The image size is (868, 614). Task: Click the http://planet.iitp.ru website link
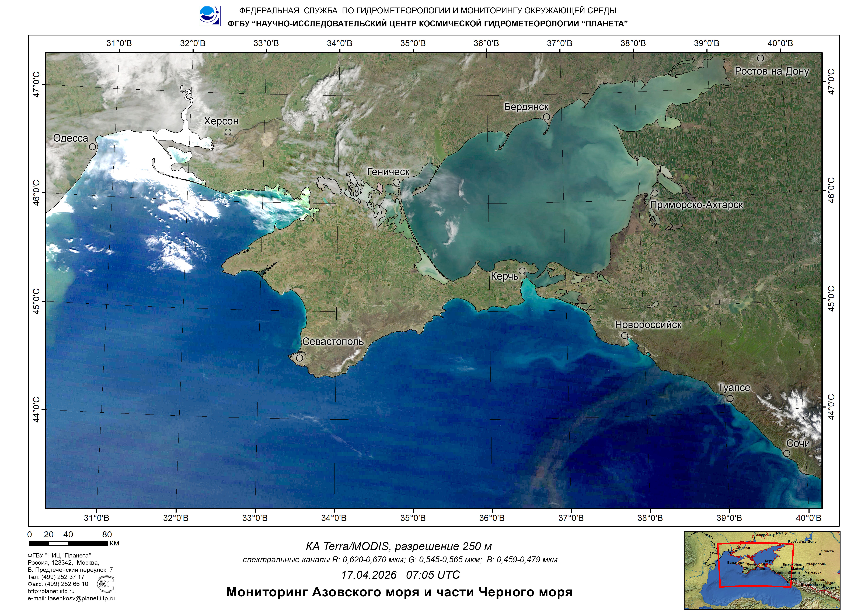coord(51,591)
